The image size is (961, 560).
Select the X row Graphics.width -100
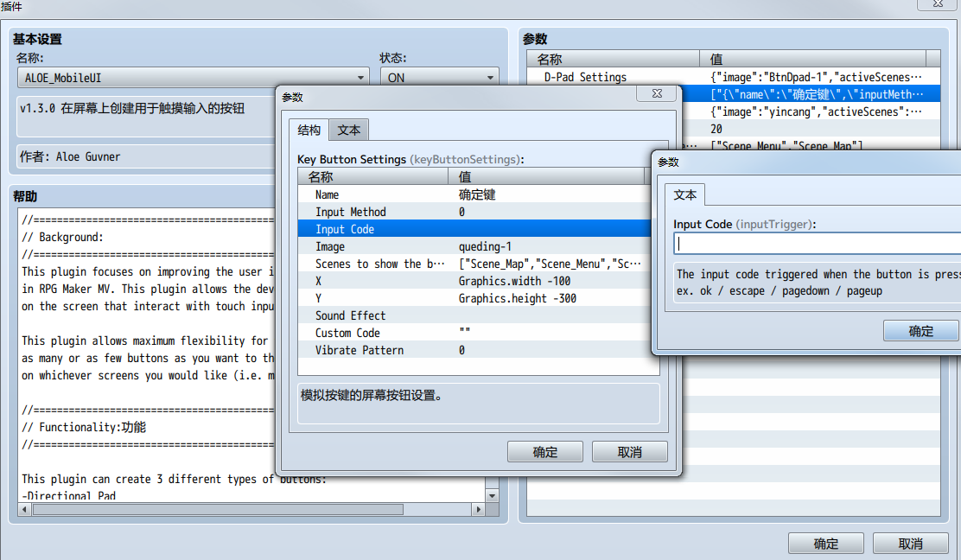(474, 281)
